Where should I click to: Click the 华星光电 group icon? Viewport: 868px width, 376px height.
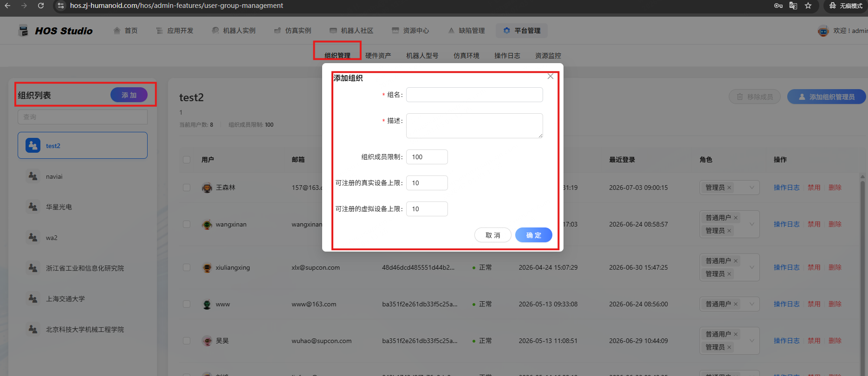click(33, 207)
